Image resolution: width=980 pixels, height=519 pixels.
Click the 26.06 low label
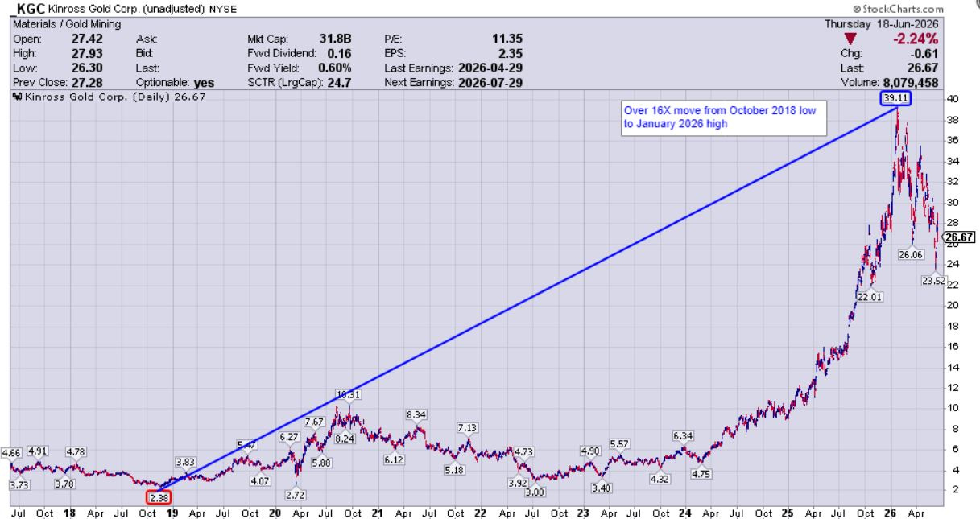[912, 254]
